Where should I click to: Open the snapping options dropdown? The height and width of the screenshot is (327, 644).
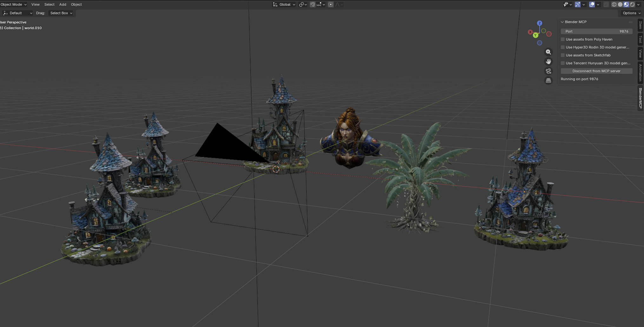pyautogui.click(x=321, y=4)
